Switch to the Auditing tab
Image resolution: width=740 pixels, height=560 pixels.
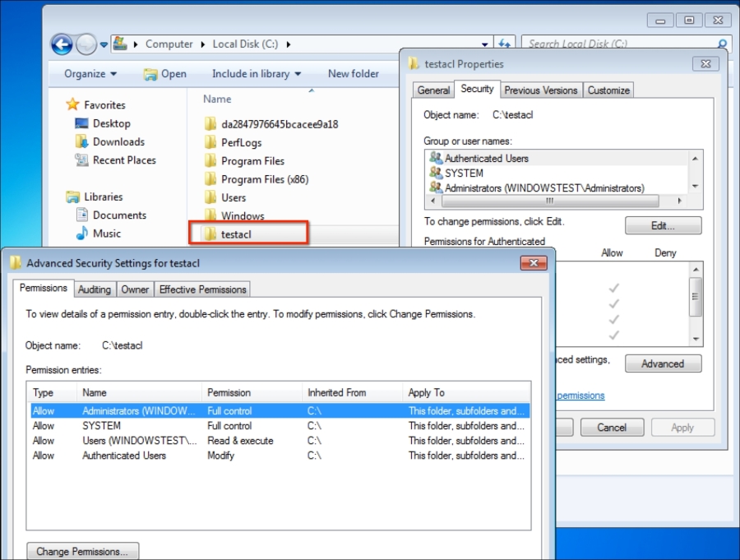point(95,289)
